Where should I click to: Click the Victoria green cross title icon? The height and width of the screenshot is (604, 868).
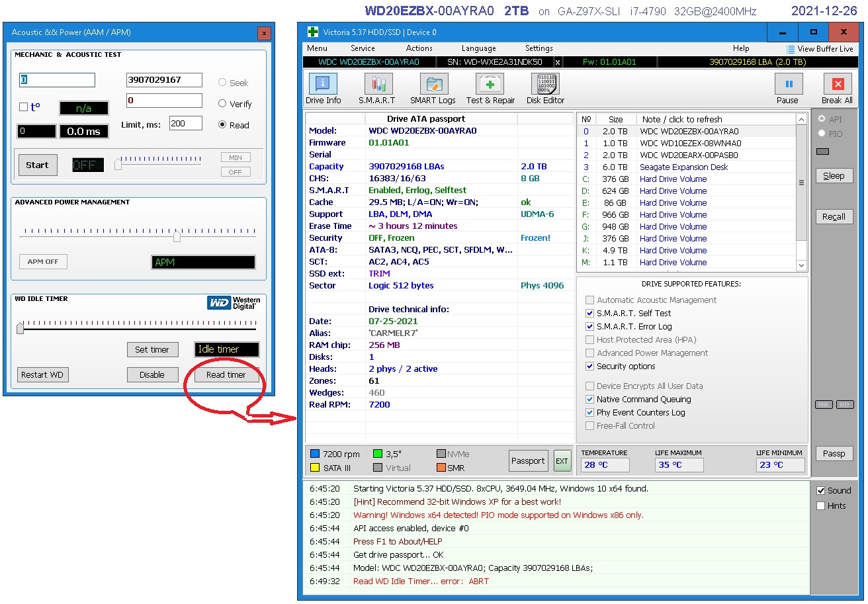[313, 32]
